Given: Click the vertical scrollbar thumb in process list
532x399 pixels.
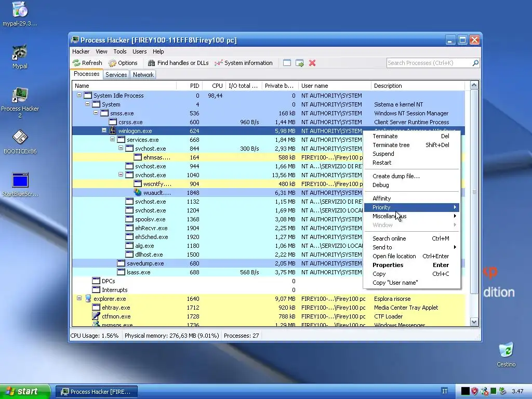Looking at the screenshot, I should coord(474,192).
